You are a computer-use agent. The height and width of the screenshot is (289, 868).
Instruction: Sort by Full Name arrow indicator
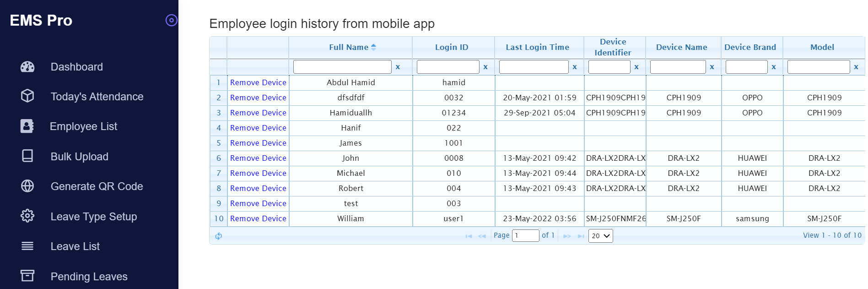373,47
